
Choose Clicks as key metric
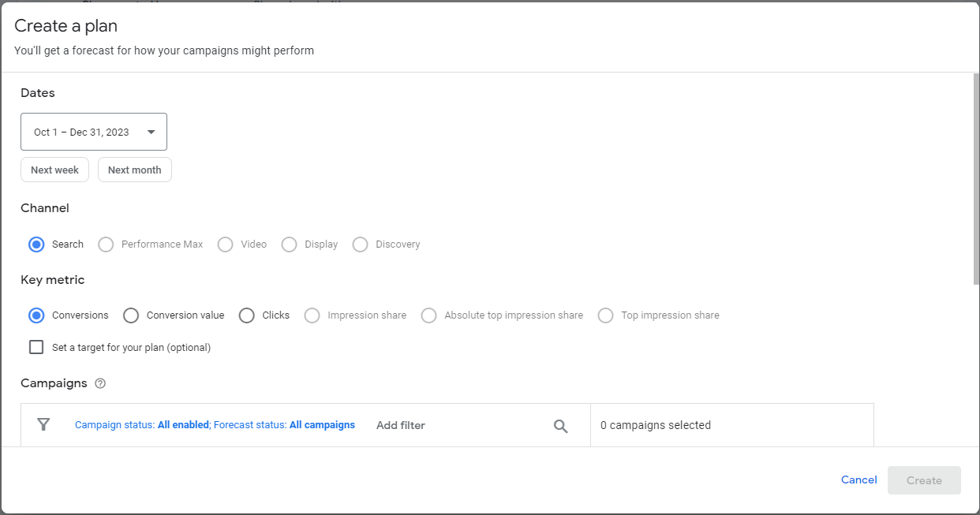pos(246,315)
